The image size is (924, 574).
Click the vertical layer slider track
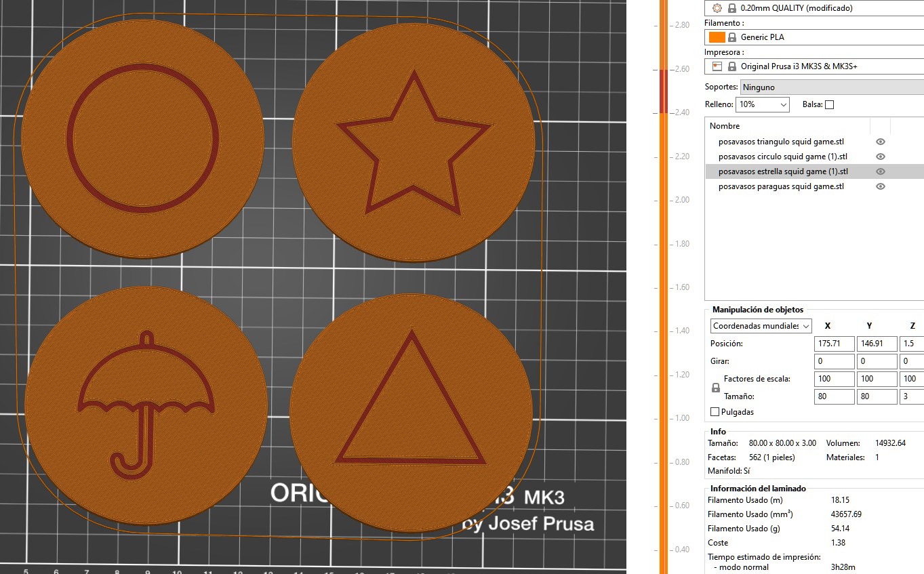pos(664,287)
